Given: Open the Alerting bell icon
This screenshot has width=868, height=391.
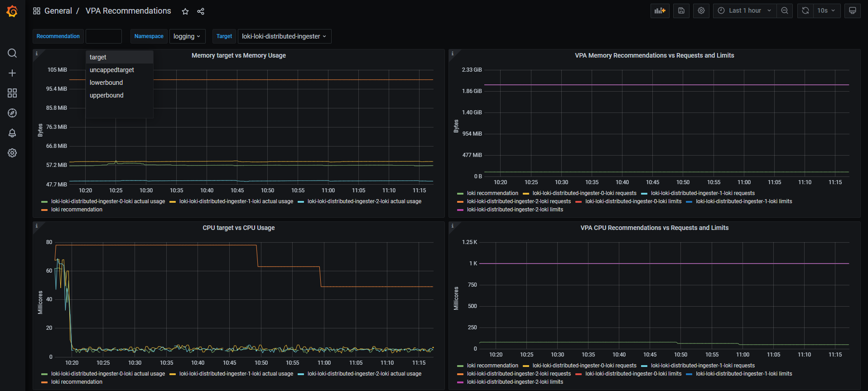Looking at the screenshot, I should click(12, 133).
